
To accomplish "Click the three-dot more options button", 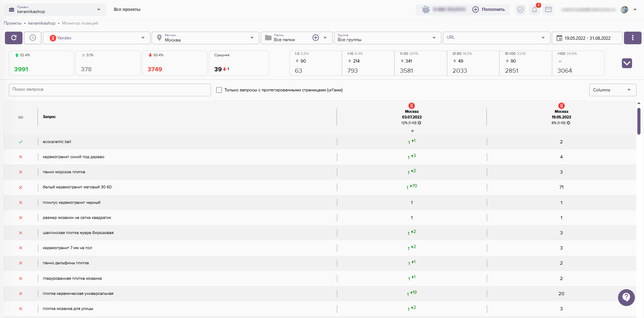I will tap(632, 38).
